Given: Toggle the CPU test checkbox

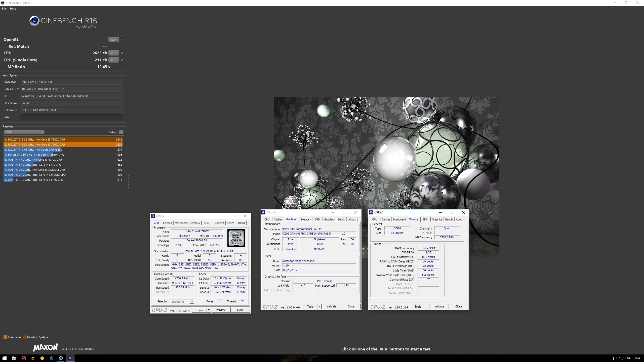Looking at the screenshot, I should click(122, 53).
